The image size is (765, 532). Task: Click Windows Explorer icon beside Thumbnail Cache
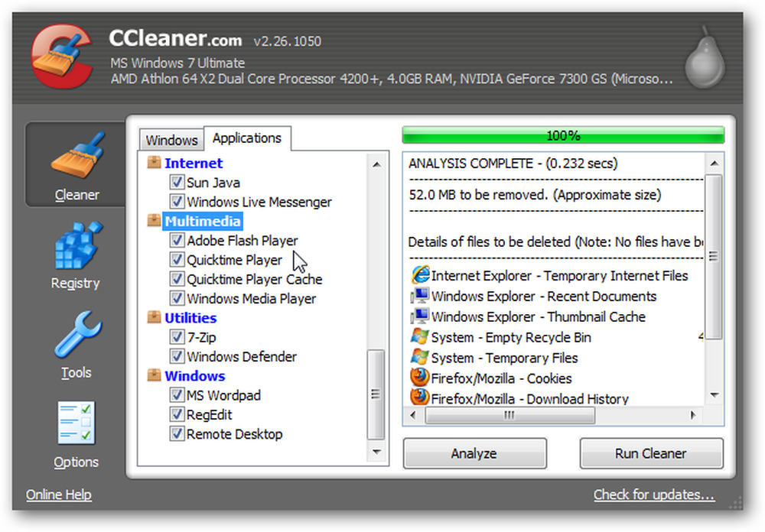(x=419, y=316)
